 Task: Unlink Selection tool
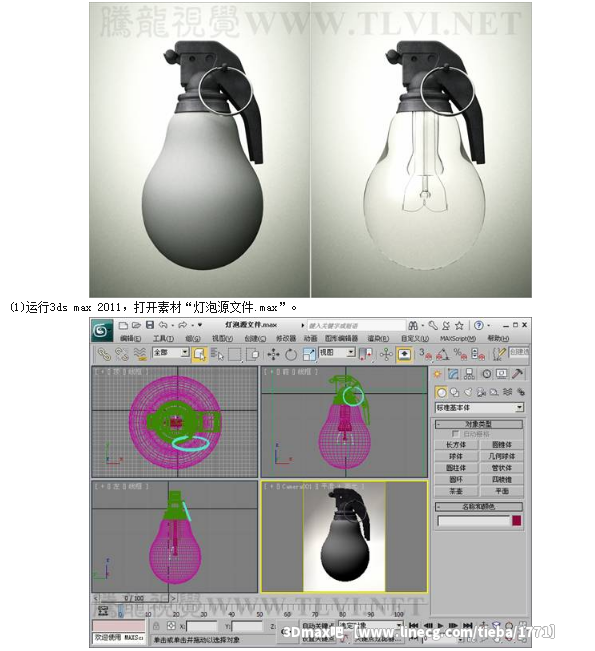coord(122,354)
